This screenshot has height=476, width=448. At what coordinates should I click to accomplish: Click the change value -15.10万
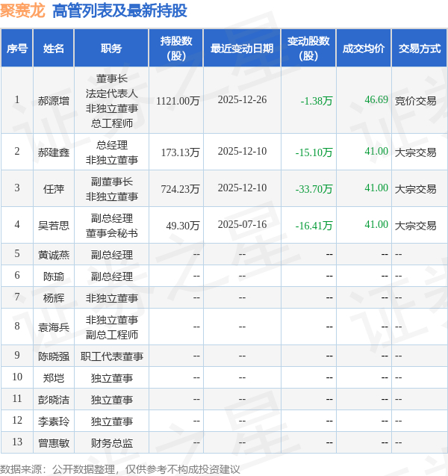[314, 152]
